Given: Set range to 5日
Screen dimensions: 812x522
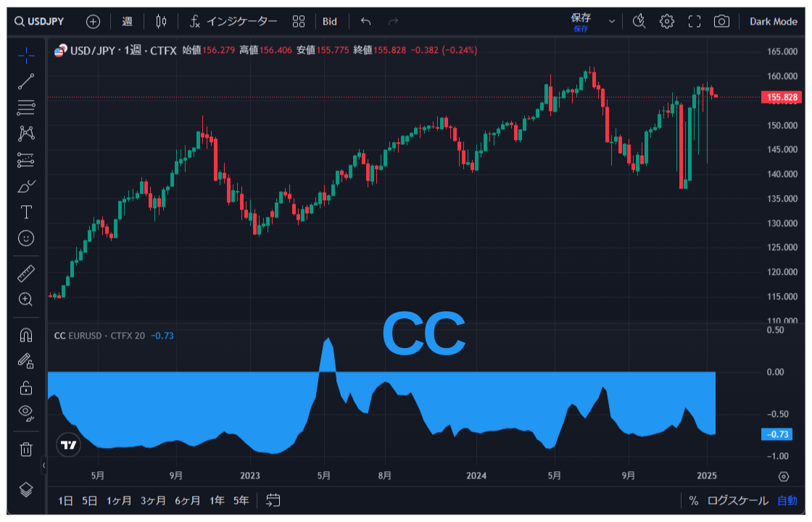Looking at the screenshot, I should point(90,501).
